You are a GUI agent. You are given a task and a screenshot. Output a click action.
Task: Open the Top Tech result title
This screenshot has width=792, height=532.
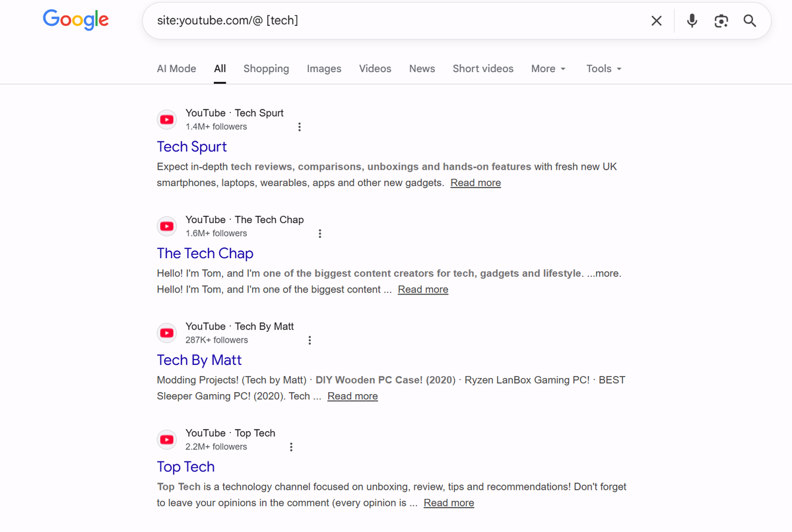185,467
